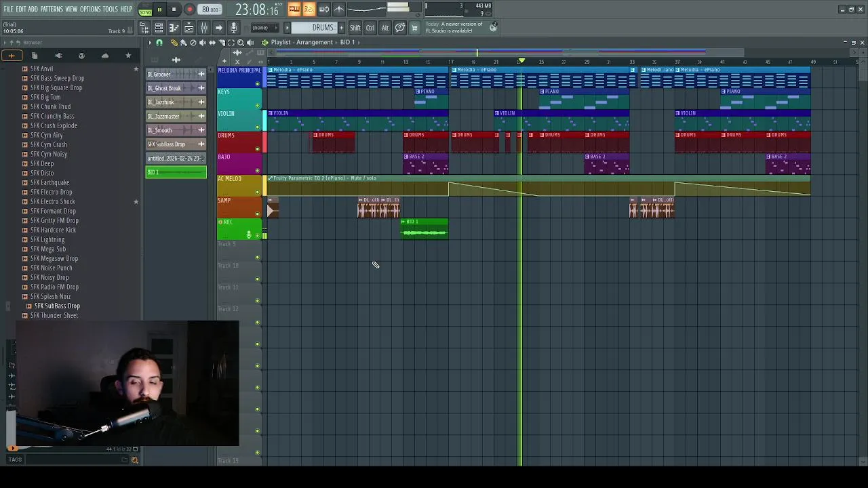Select the browser plugins tab icon

[x=58, y=56]
